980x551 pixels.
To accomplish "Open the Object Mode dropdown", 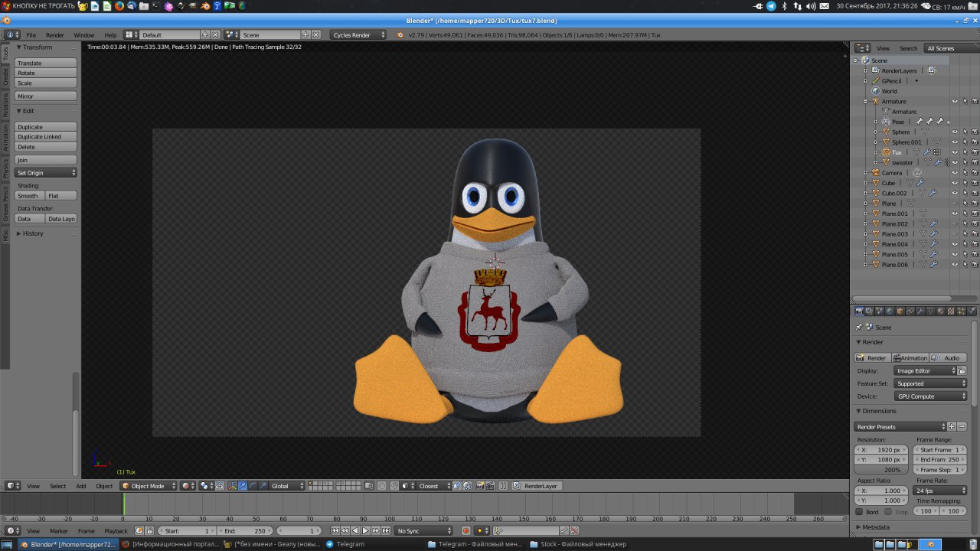I will pos(149,486).
